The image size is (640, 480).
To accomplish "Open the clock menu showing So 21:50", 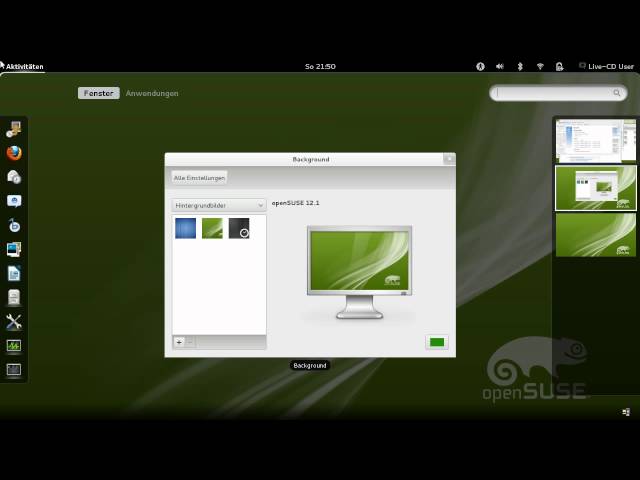I will 320,66.
